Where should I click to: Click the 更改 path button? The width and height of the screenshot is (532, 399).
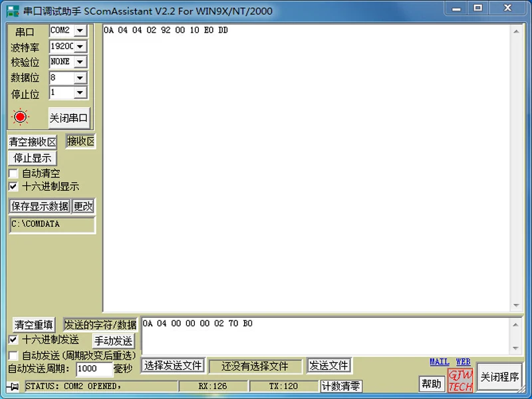click(x=83, y=206)
